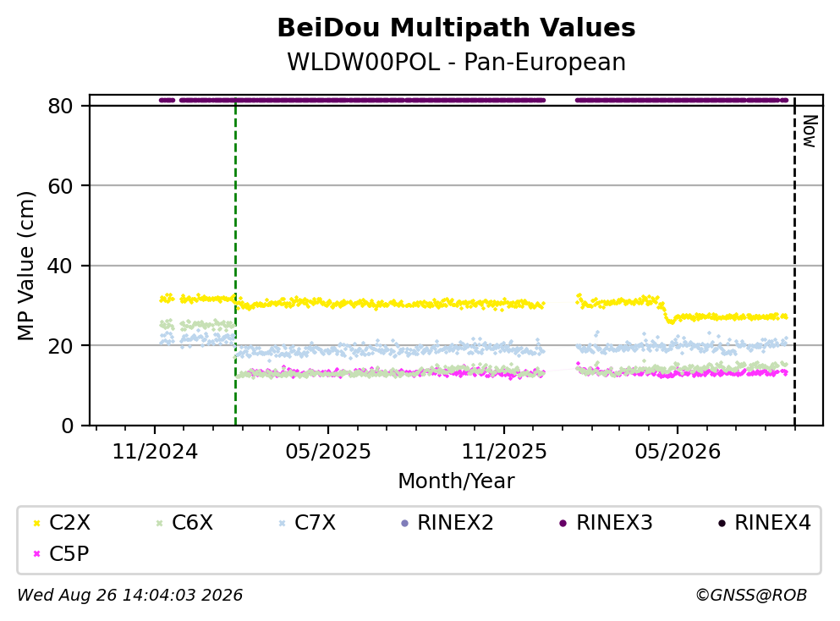Select the RINEX2 legend label
840x621 pixels.
[x=455, y=522]
